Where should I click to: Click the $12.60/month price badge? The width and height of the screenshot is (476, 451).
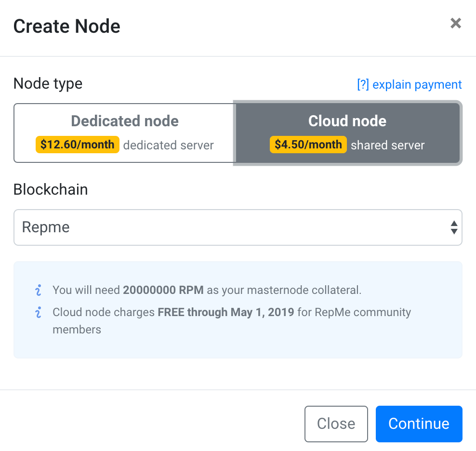coord(77,145)
